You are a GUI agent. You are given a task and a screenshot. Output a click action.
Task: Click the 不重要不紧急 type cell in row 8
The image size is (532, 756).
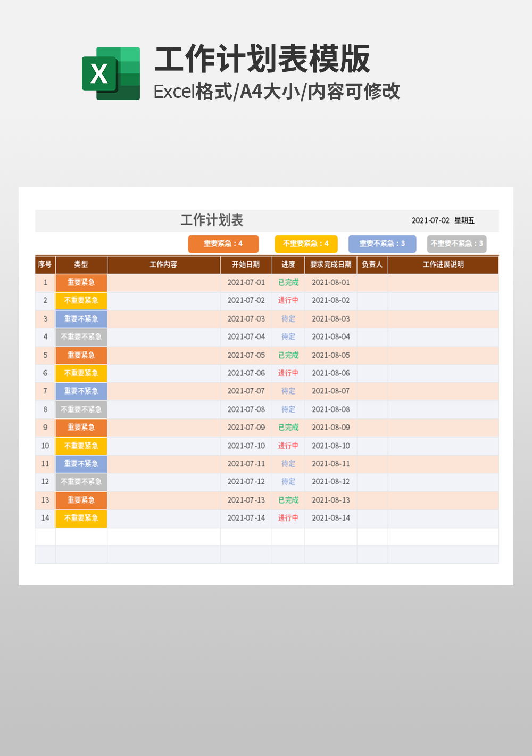tap(81, 409)
